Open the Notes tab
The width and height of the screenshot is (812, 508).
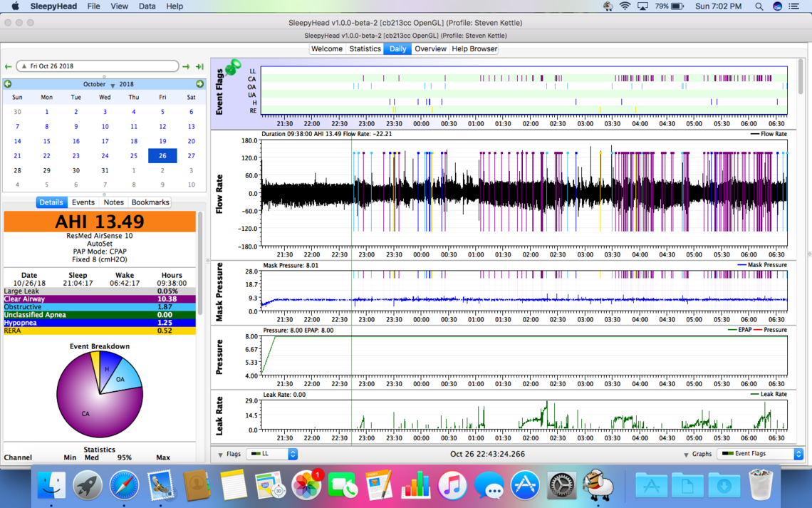point(113,202)
